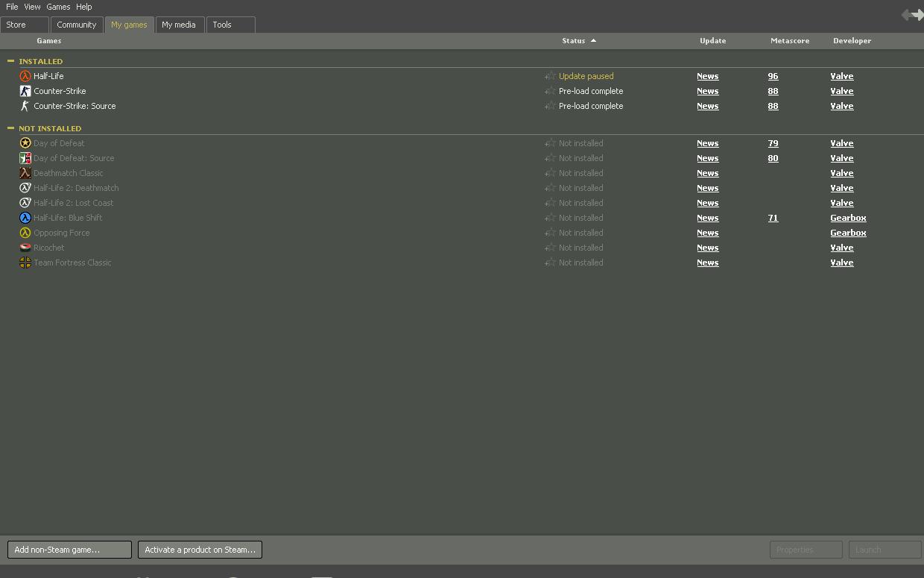Open the Tools tab

tap(231, 25)
